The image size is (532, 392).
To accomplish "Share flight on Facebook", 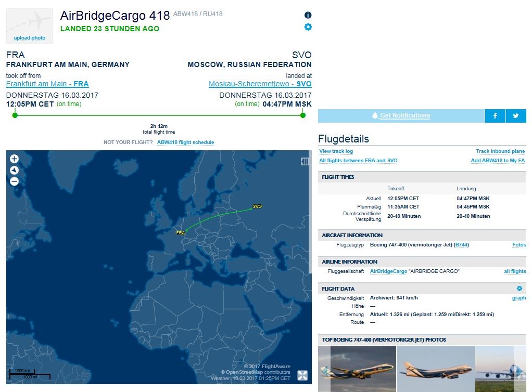I will [x=495, y=116].
